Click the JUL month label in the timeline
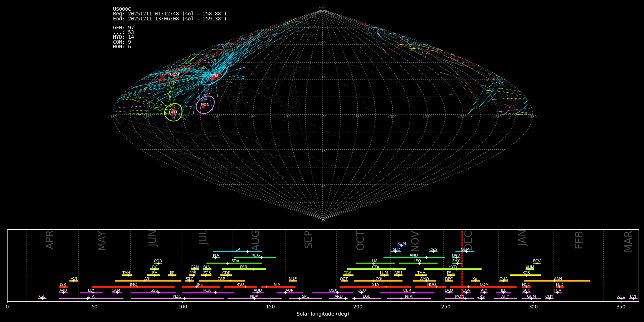The width and height of the screenshot is (644, 322). [x=203, y=237]
